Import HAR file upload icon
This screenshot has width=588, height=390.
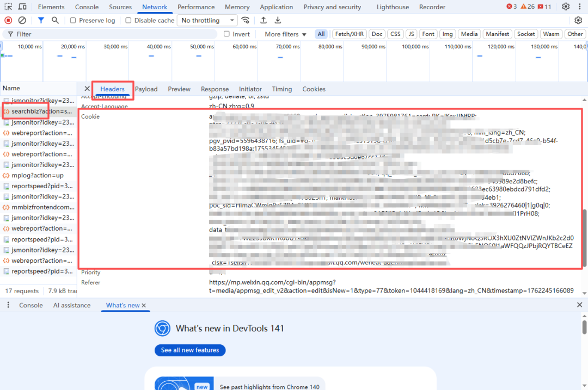coord(264,20)
